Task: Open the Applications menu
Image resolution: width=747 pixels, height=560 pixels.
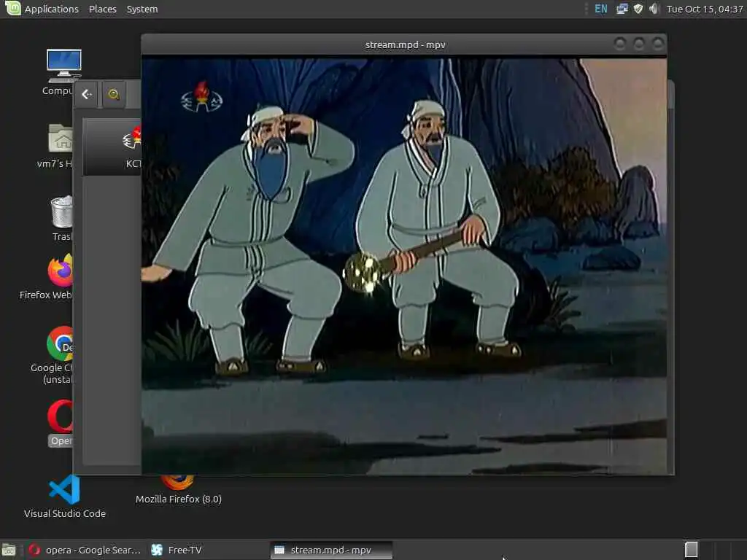Action: (x=52, y=9)
